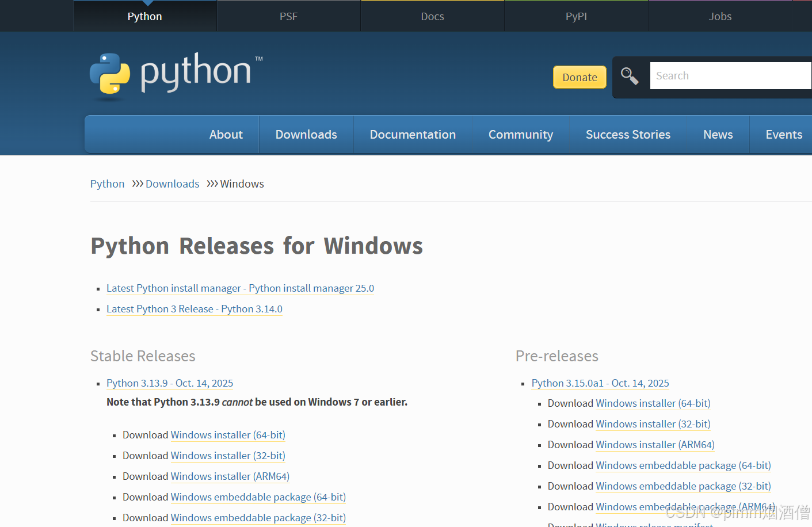
Task: Download pre-release Windows embeddable package (64-bit)
Action: [684, 465]
